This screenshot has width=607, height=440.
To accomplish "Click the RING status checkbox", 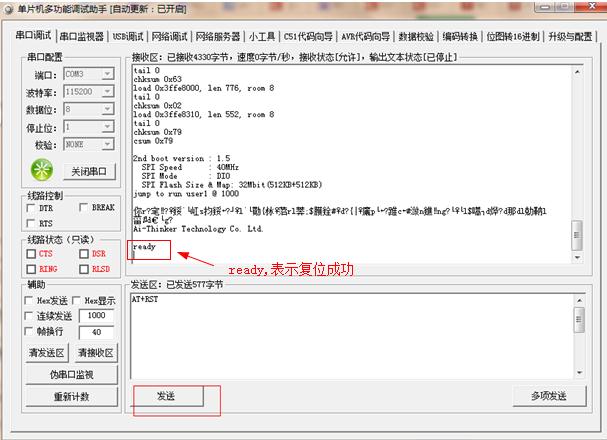I will point(31,269).
